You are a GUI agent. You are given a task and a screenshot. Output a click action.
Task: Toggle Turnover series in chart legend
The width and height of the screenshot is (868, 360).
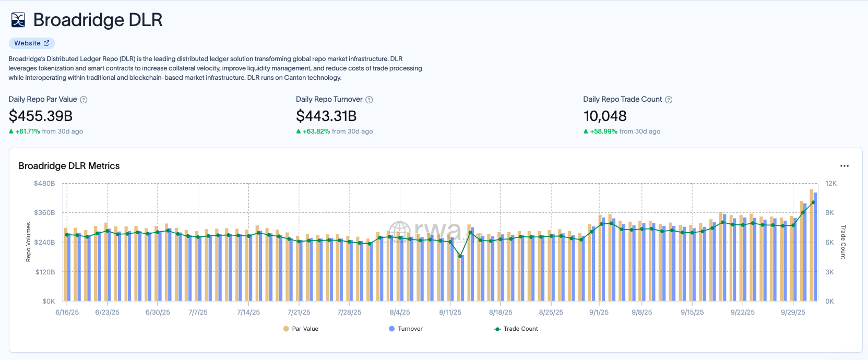point(406,329)
